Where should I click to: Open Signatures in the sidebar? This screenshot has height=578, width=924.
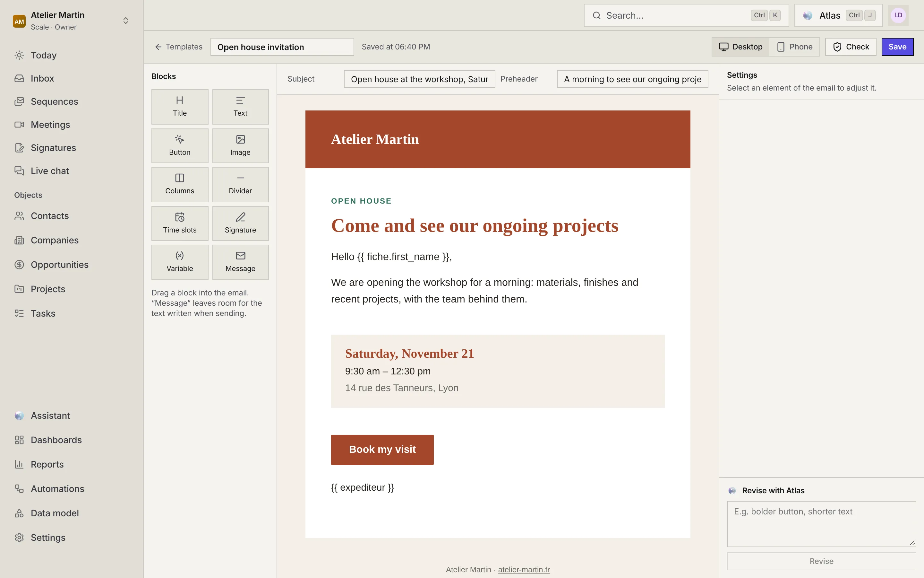[72, 148]
